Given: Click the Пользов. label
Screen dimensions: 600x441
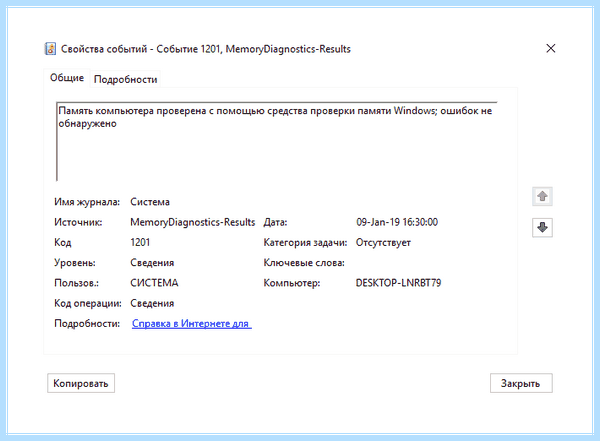Looking at the screenshot, I should (77, 283).
